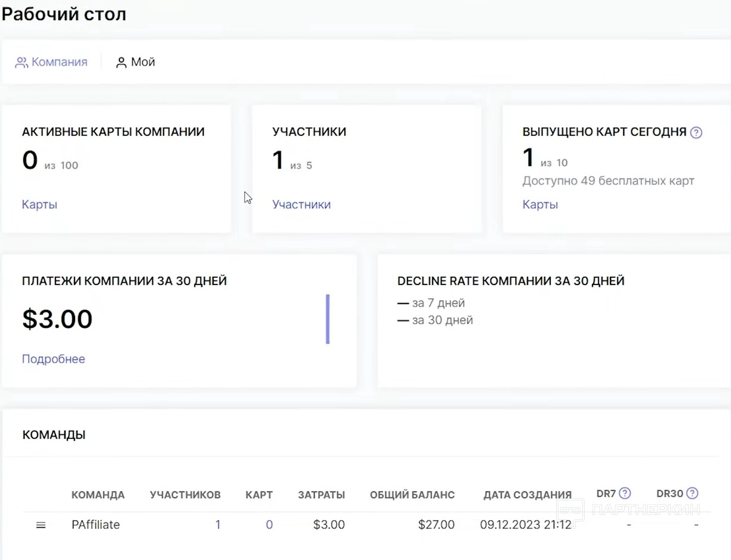The width and height of the screenshot is (731, 560).
Task: Click the Команда column header
Action: point(98,495)
